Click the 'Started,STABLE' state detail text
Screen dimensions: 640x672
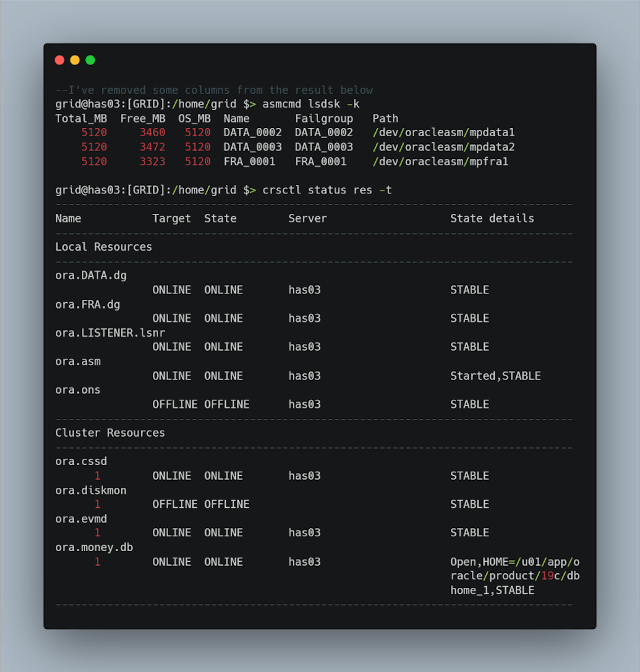(495, 376)
